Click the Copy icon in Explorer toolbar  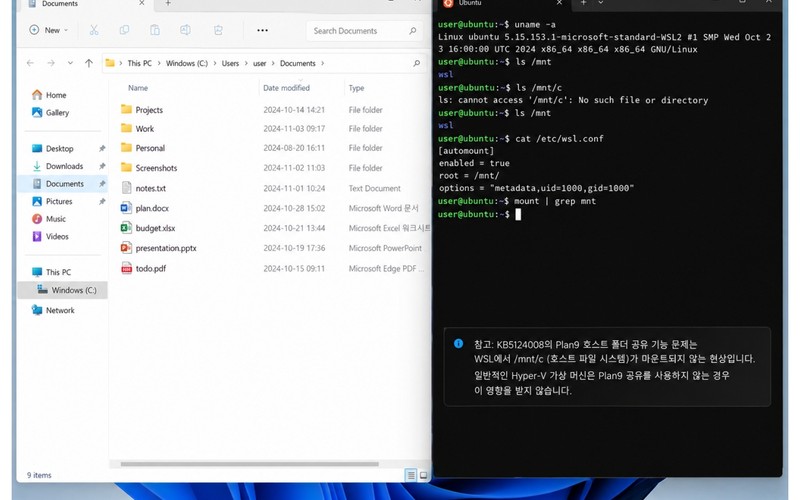124,31
